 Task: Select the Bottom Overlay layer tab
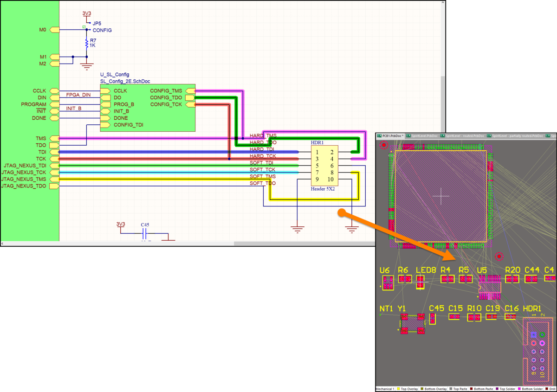pos(434,389)
